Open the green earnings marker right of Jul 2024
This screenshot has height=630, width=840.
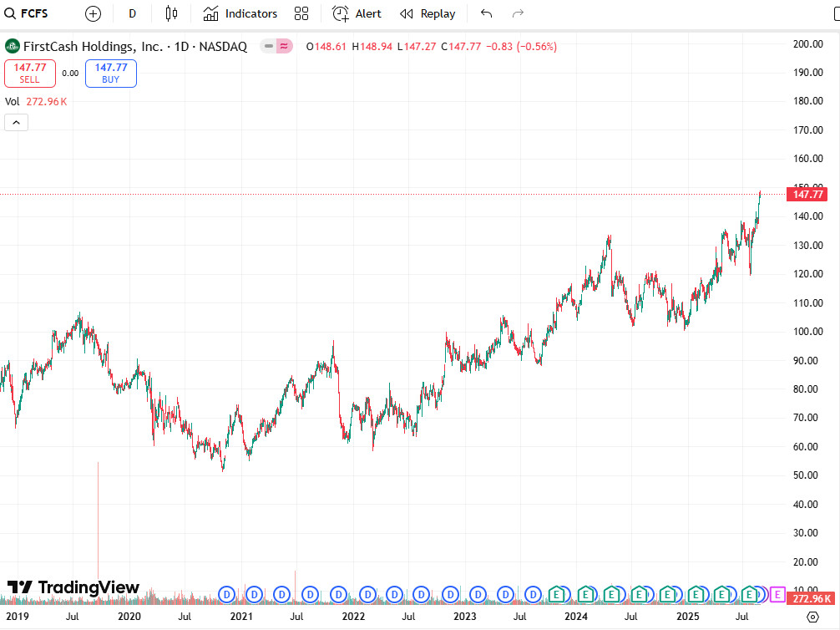click(639, 595)
